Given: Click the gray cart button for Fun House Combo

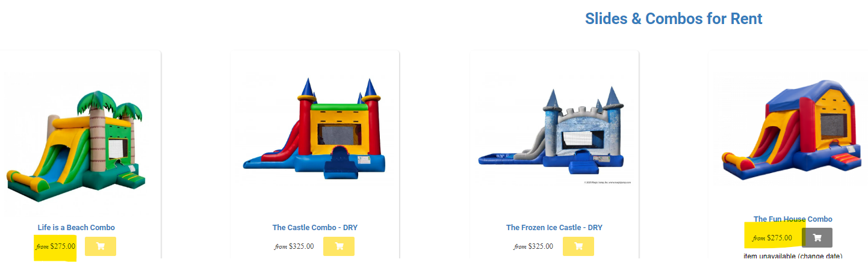Looking at the screenshot, I should click(817, 237).
